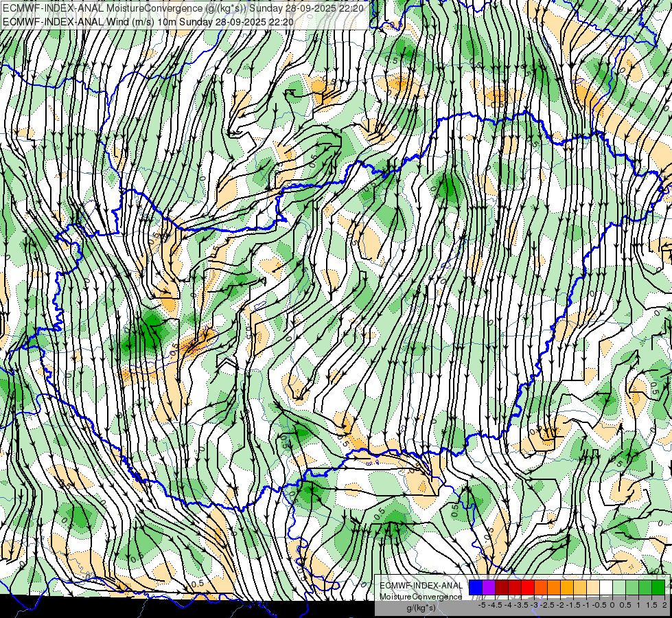Image resolution: width=672 pixels, height=618 pixels.
Task: Click the legend unit 'g/(kg*s)'
Action: (421, 608)
